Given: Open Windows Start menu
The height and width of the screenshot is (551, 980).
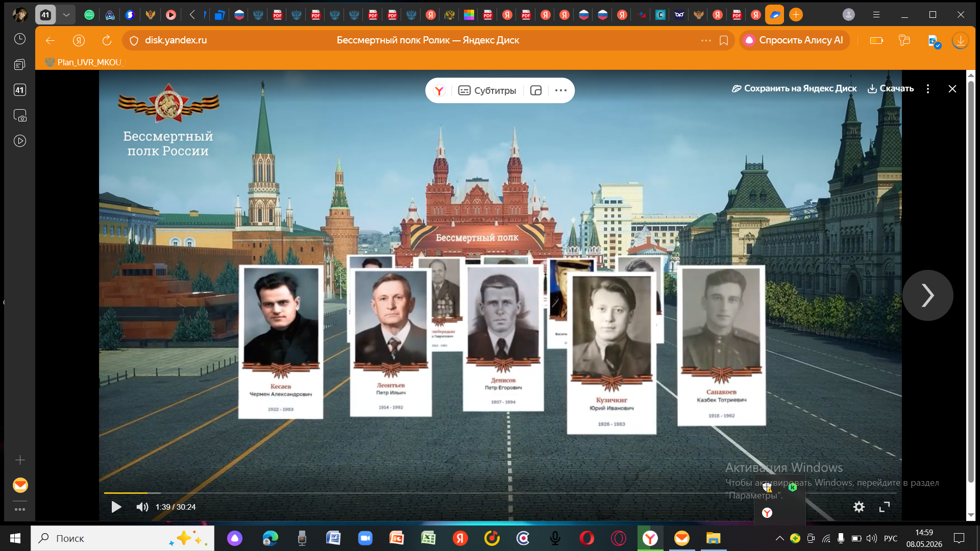Looking at the screenshot, I should (x=15, y=538).
